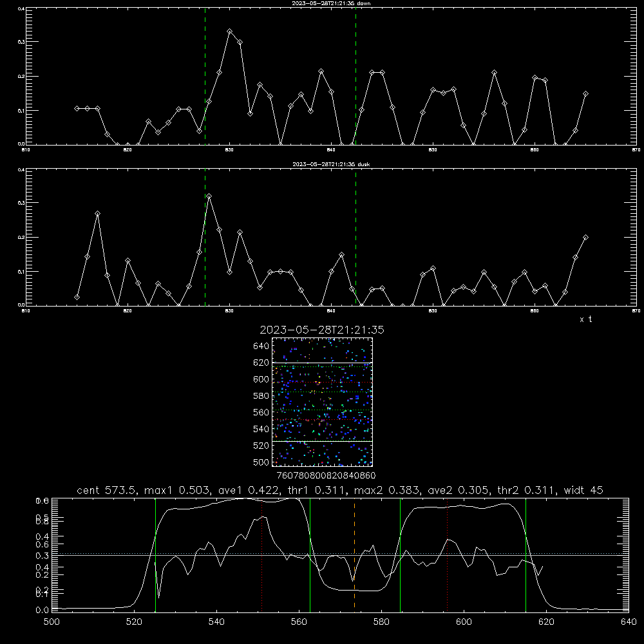The image size is (644, 644).
Task: Select the tallest peak marker in the dusk plot
Action: [x=209, y=196]
